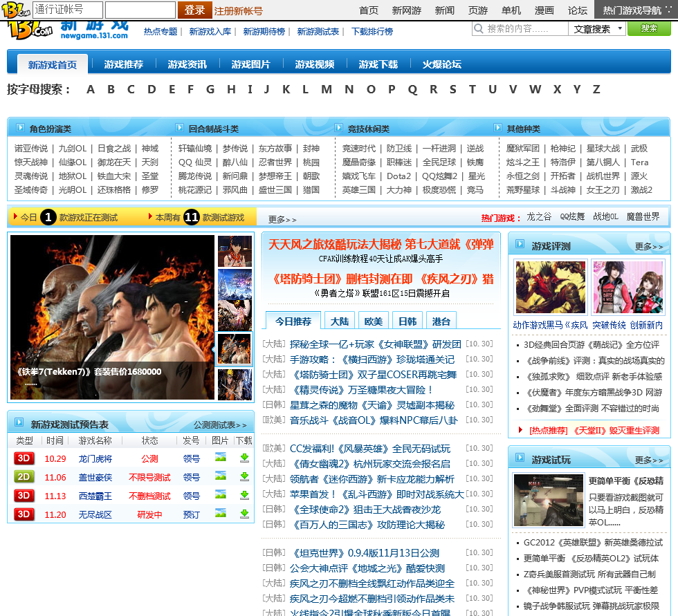Open 《天堂II》毁灭重生评测 hot recommendation
Screen dimensions: 678x616
click(x=616, y=430)
